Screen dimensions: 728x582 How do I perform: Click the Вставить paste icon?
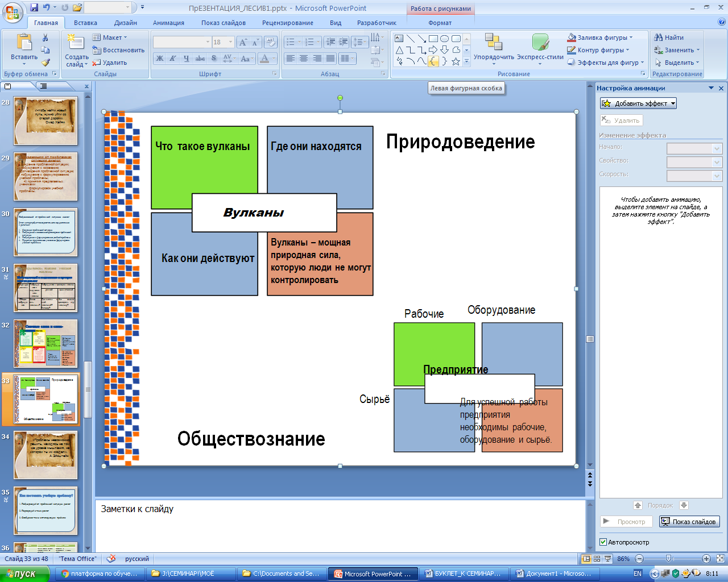(x=24, y=43)
